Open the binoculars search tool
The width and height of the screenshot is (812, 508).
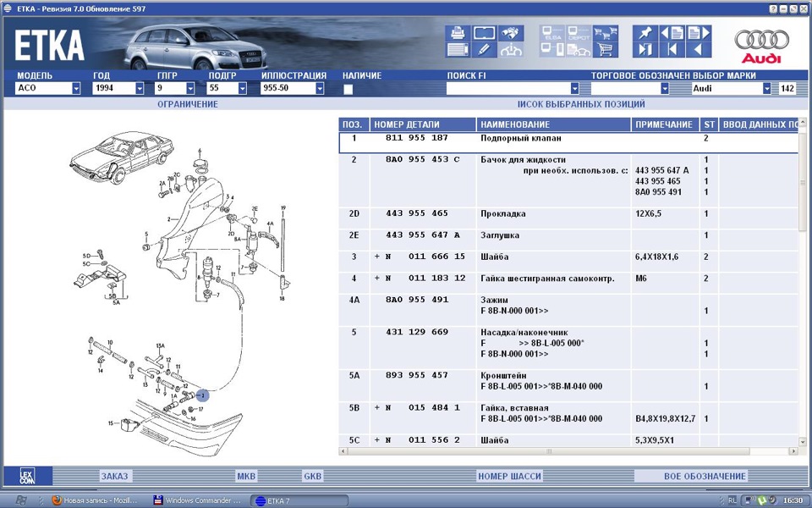[511, 34]
